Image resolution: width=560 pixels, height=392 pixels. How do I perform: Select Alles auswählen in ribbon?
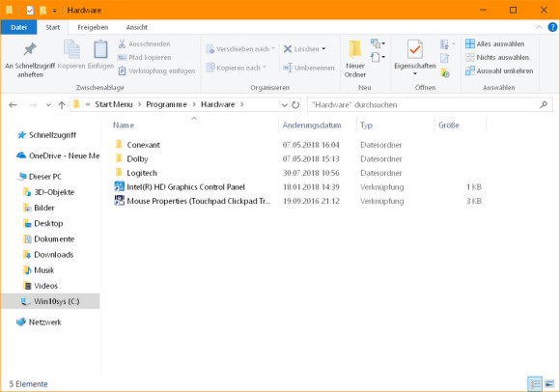tap(495, 43)
